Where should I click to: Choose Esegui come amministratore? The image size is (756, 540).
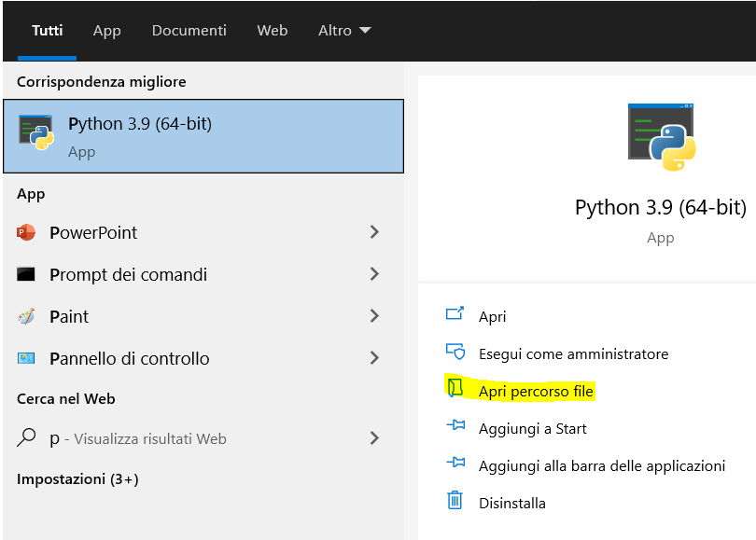click(576, 353)
